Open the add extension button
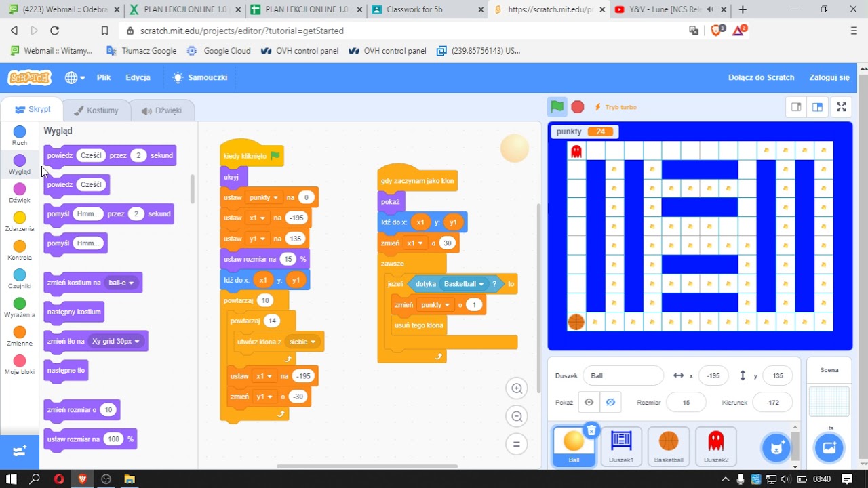The width and height of the screenshot is (868, 488). click(x=20, y=451)
